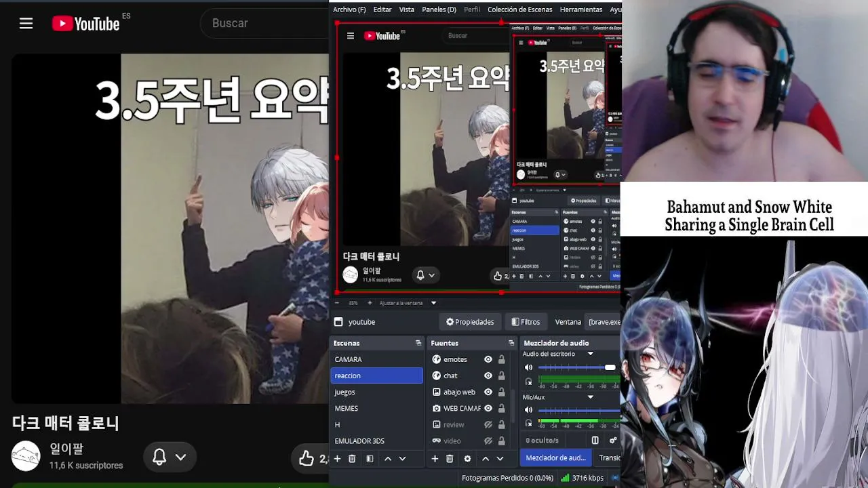Open the YouTube hamburger guide menu
This screenshot has height=488, width=868.
pyautogui.click(x=26, y=24)
